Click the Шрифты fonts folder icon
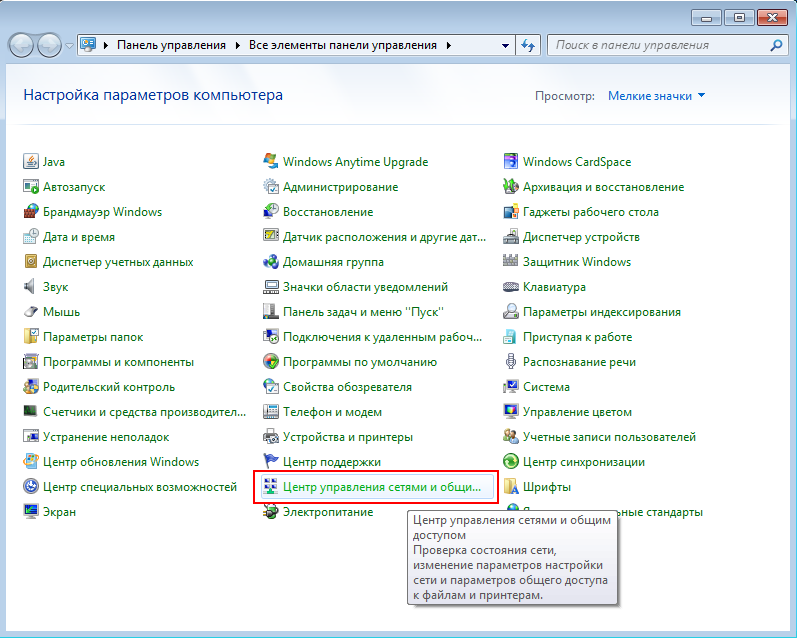This screenshot has width=797, height=638. 510,487
